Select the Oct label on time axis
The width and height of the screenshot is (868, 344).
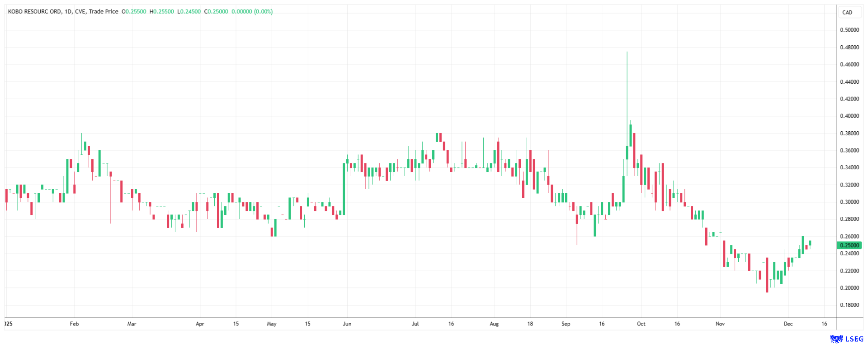pyautogui.click(x=641, y=324)
